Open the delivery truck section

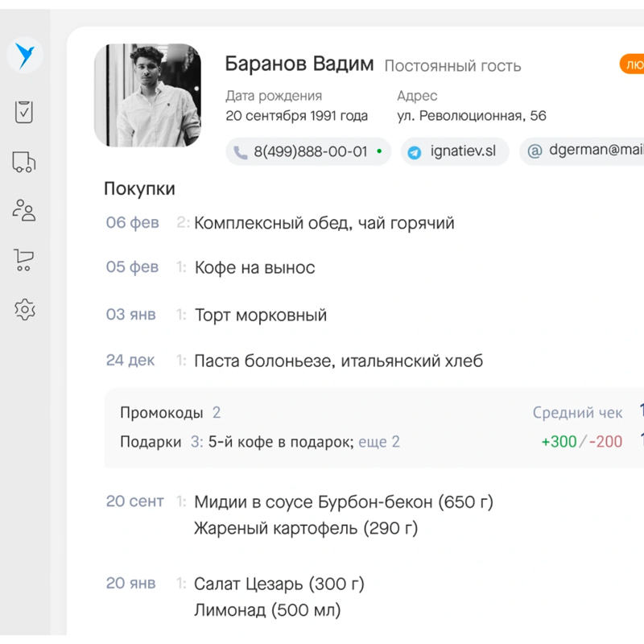pos(24,162)
